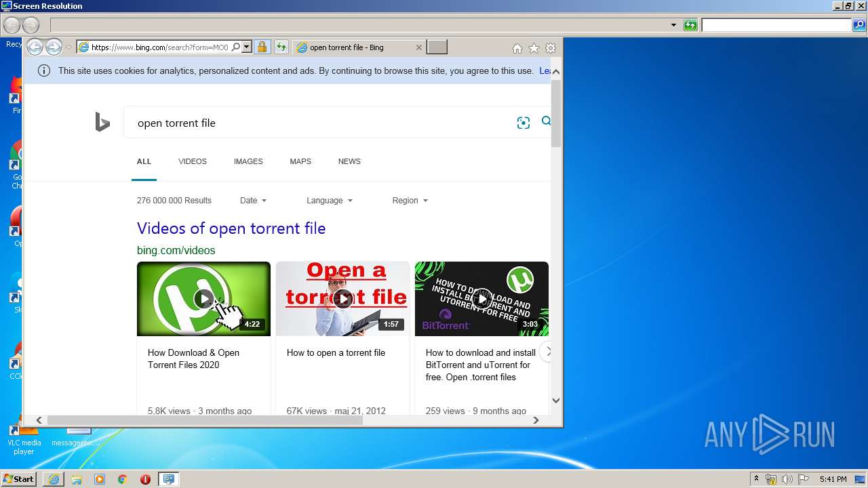Viewport: 868px width, 488px height.
Task: Click the cookie notice info icon
Action: (44, 70)
